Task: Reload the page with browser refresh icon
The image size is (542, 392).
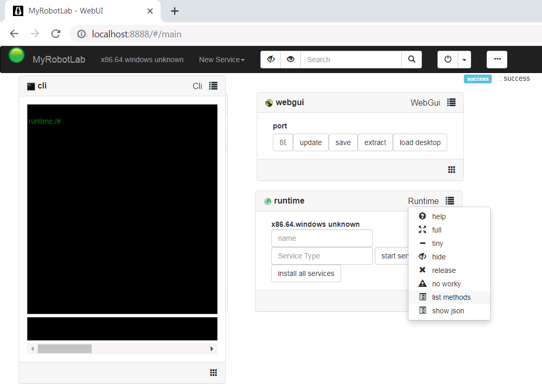Action: point(55,34)
